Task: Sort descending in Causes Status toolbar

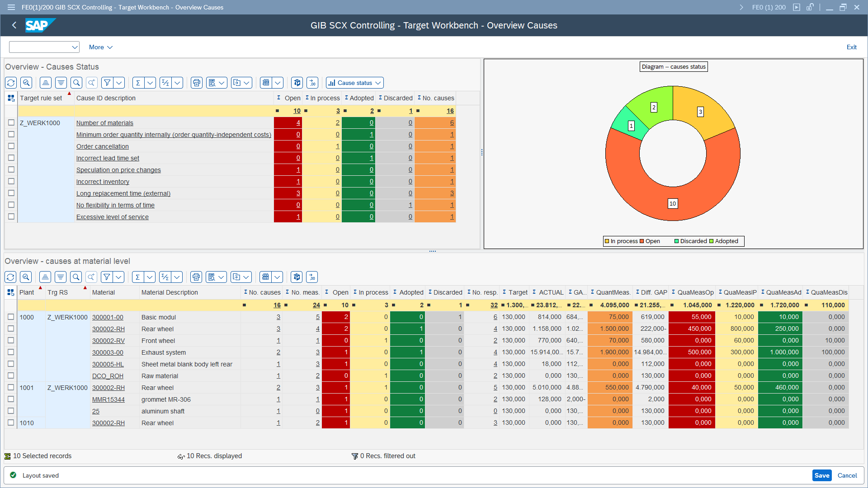Action: pos(61,83)
